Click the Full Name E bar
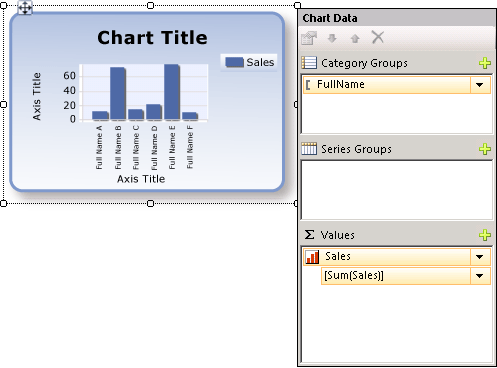497x368 pixels. pos(172,92)
